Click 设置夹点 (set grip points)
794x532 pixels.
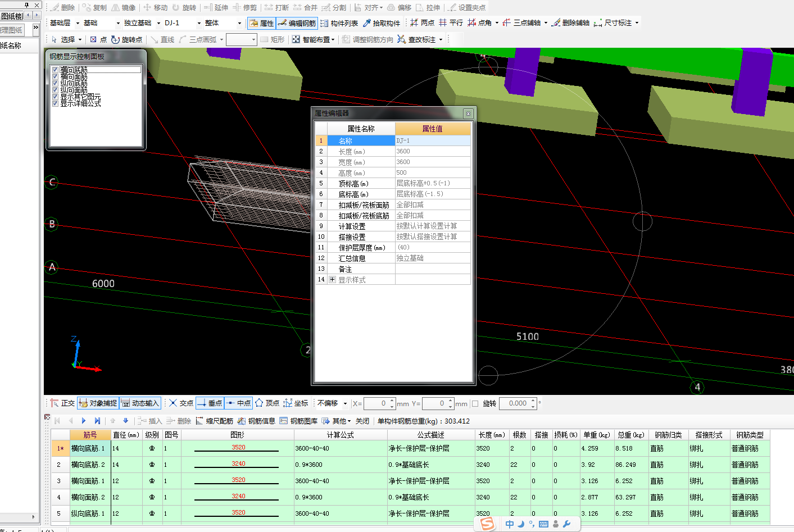click(x=466, y=7)
